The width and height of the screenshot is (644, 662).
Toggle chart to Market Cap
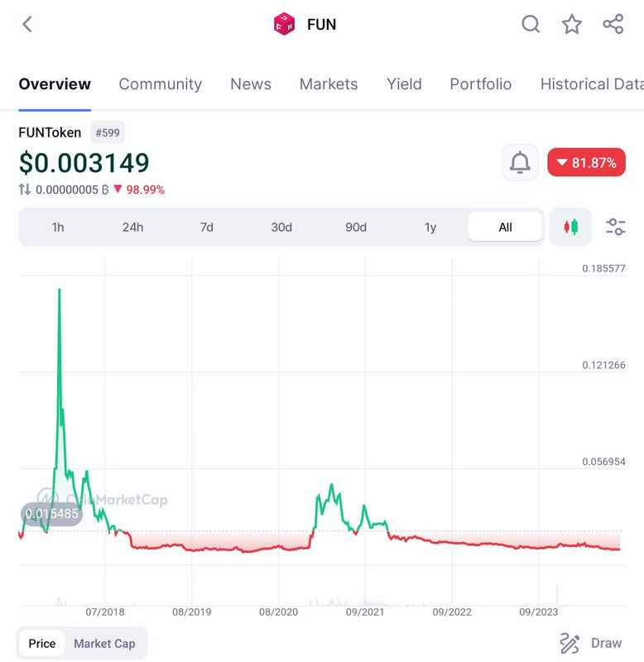[104, 644]
